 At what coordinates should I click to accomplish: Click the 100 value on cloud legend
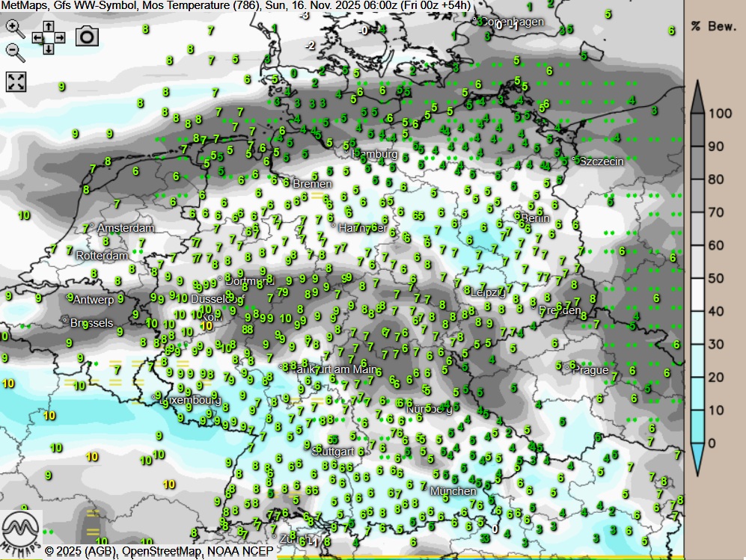click(x=720, y=114)
